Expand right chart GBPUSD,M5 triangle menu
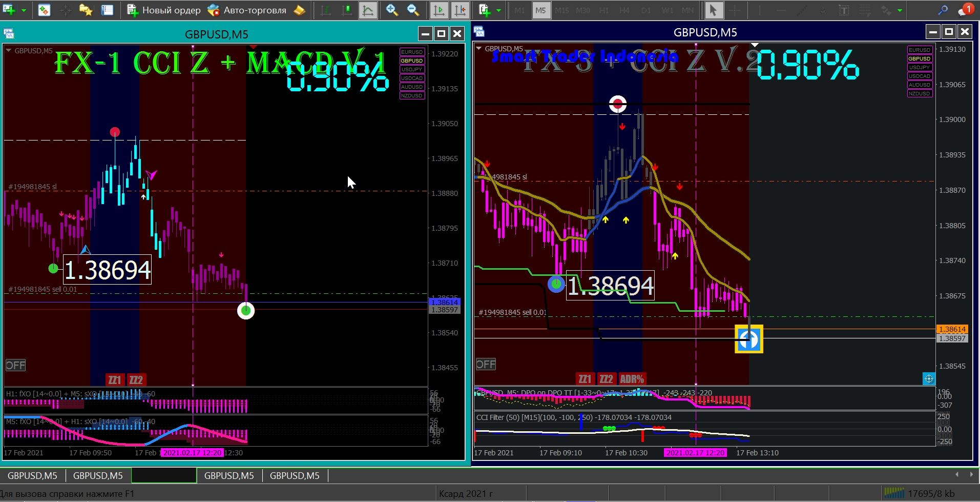Image resolution: width=980 pixels, height=502 pixels. [479, 49]
